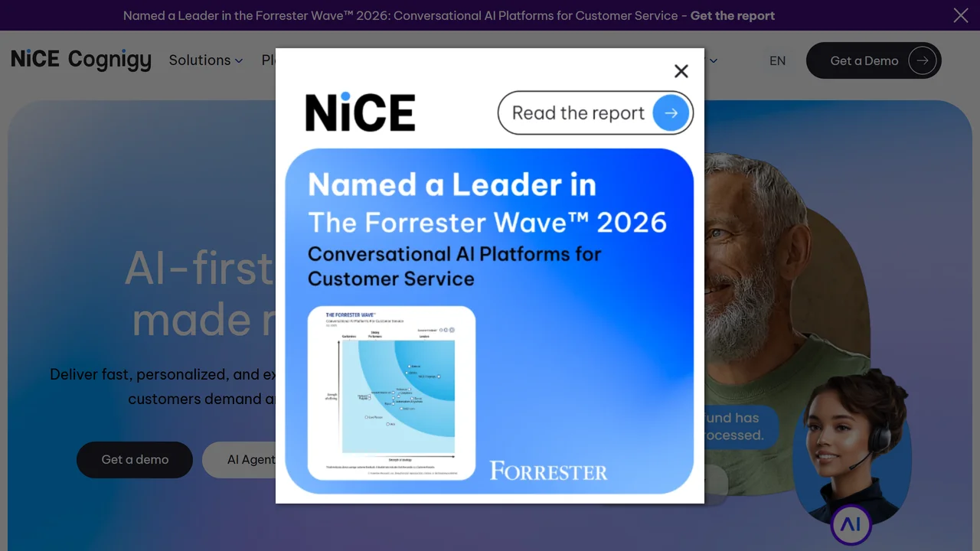
Task: Click the header Get a Demo button
Action: 874,60
